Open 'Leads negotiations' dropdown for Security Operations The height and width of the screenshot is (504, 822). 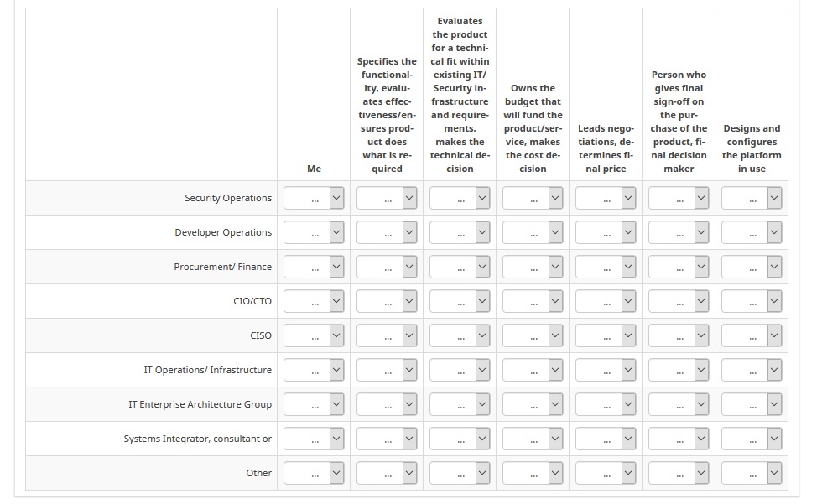606,198
